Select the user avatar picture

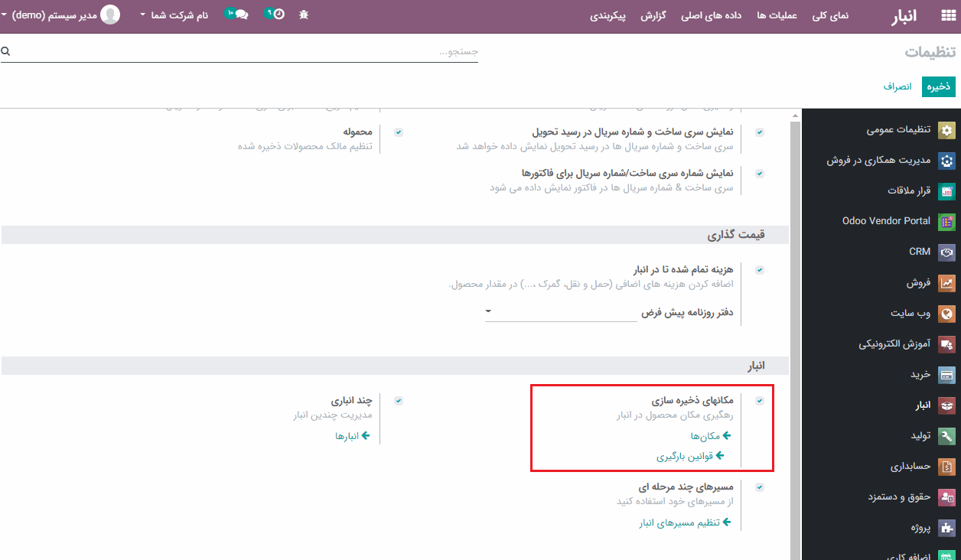(111, 15)
